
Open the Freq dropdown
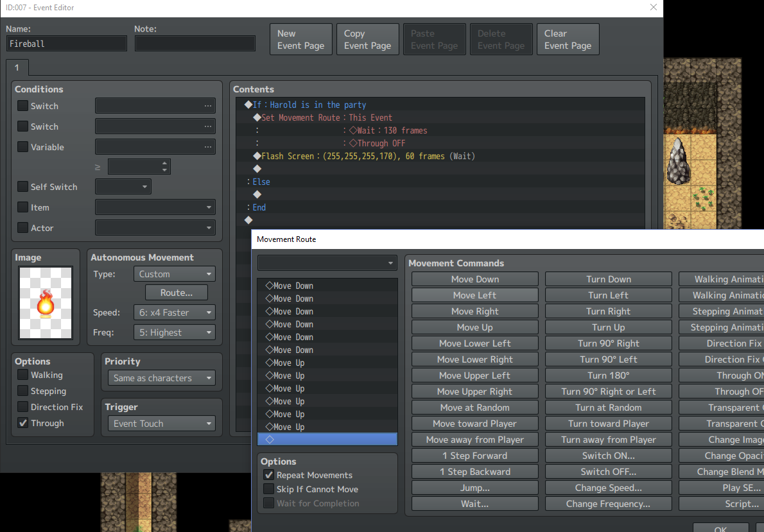175,332
